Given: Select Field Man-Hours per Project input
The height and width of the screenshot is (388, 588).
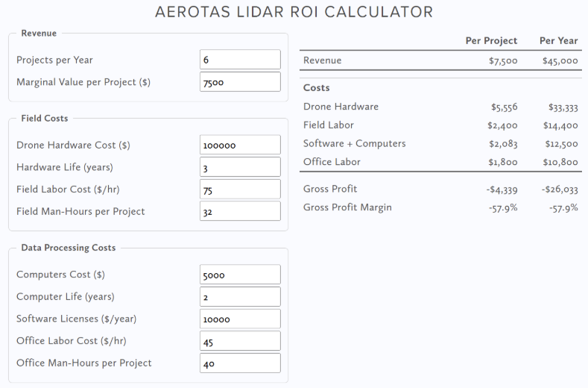Looking at the screenshot, I should (x=240, y=211).
